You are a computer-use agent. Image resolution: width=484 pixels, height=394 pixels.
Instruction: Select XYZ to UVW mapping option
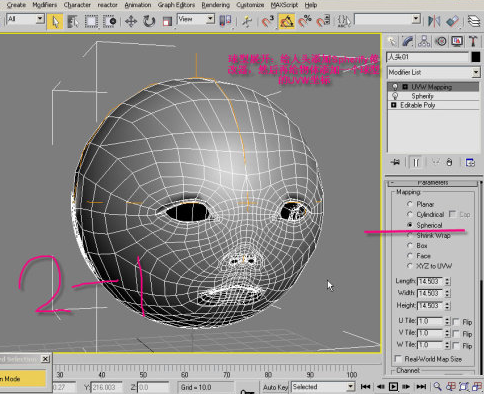[x=410, y=266]
